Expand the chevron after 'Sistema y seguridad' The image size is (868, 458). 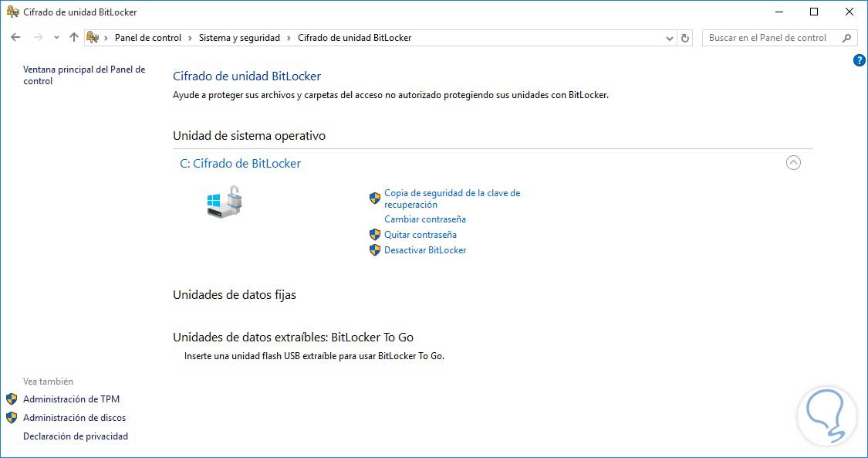point(289,38)
